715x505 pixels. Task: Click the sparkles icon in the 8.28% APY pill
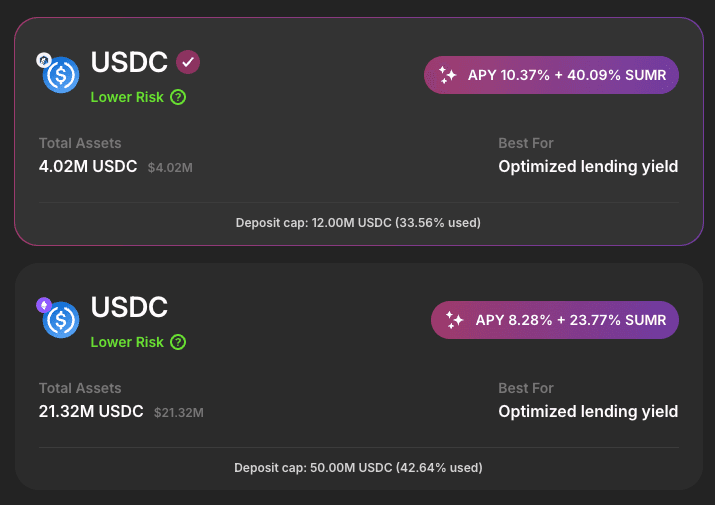(455, 320)
